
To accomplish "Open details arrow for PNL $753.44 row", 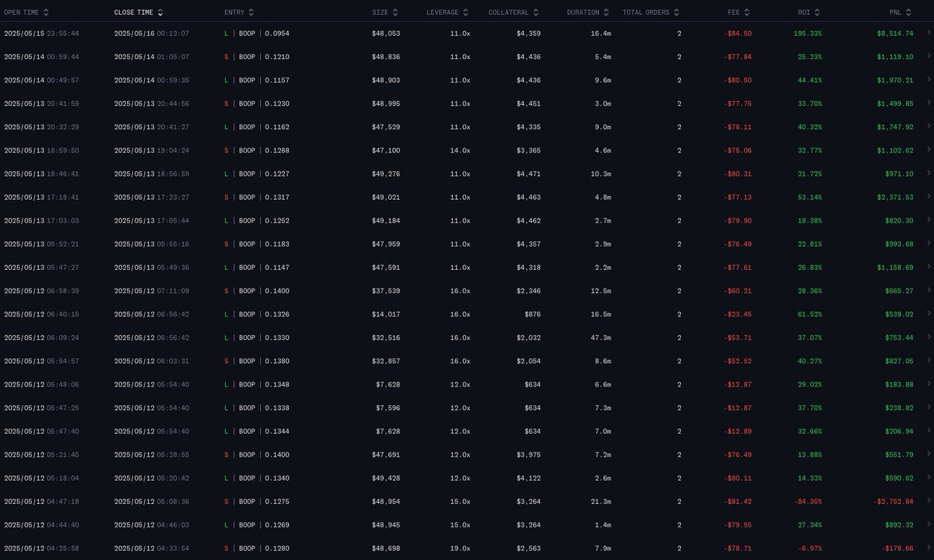I will [x=927, y=338].
